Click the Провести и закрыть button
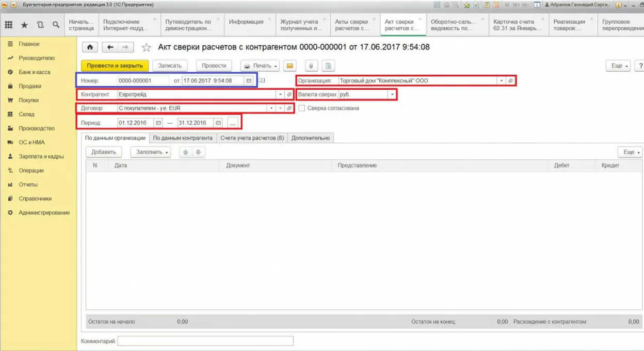 click(115, 66)
